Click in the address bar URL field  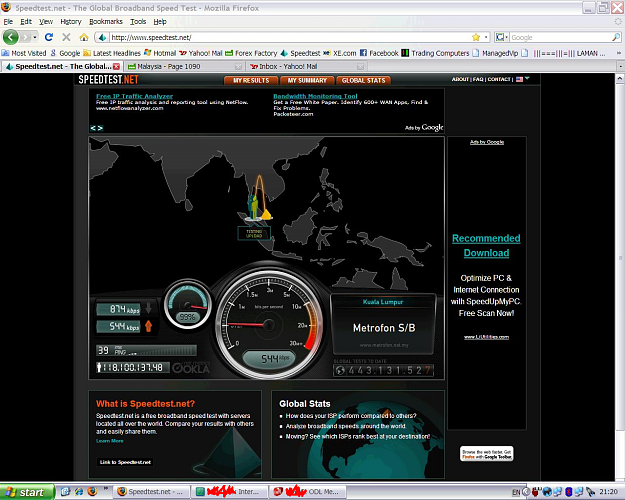290,37
